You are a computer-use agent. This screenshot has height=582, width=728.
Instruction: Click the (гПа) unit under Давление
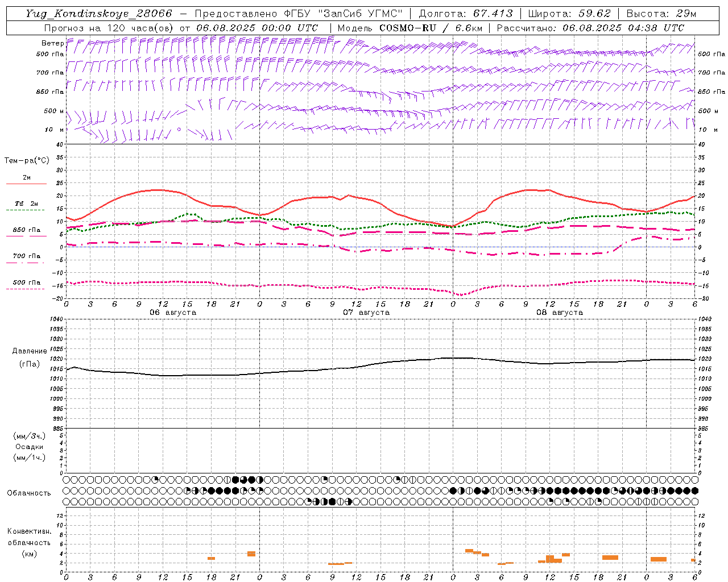tap(30, 364)
